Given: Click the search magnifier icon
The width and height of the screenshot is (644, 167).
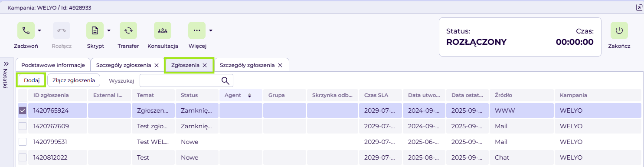Looking at the screenshot, I should pyautogui.click(x=226, y=80).
